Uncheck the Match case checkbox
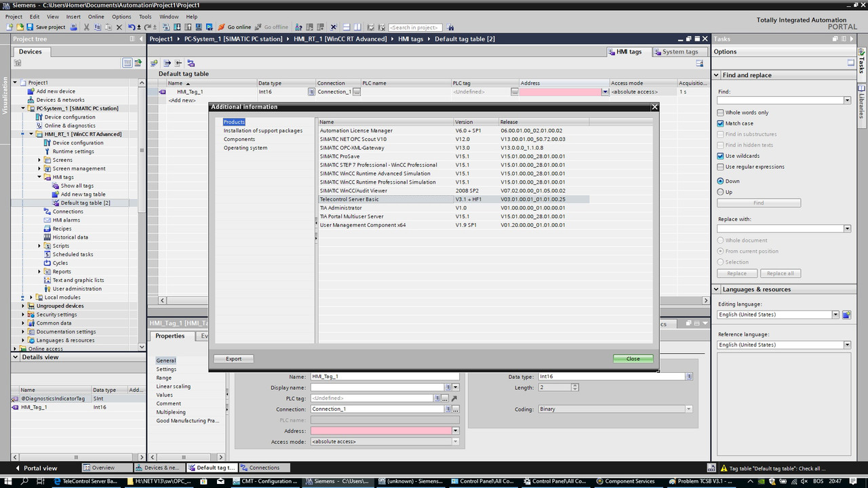 pos(721,123)
